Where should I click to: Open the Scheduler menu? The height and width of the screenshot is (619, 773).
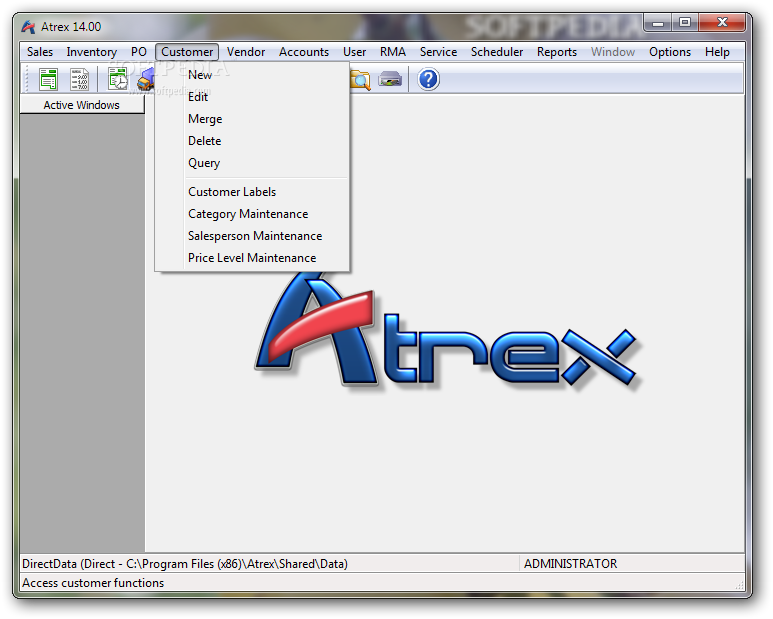click(497, 52)
